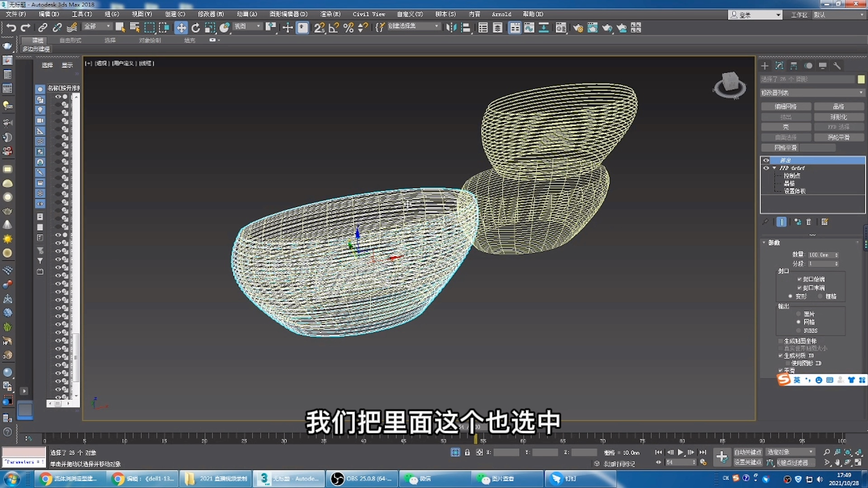
Task: Check the 封口末端 checkbox
Action: (800, 288)
